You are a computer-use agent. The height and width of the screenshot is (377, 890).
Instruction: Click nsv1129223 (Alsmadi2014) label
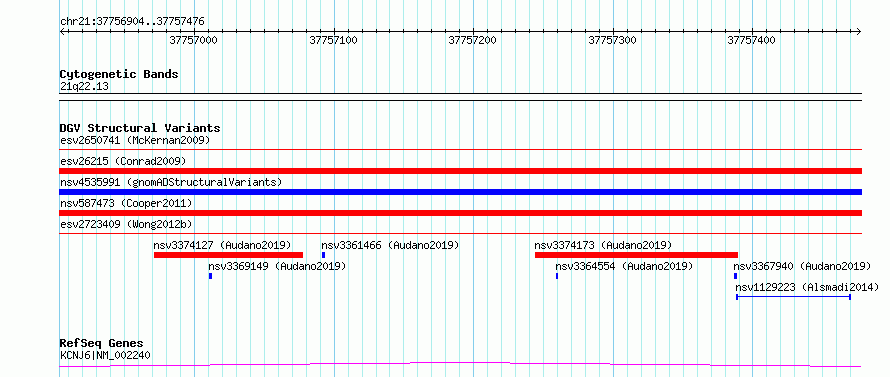pyautogui.click(x=807, y=287)
